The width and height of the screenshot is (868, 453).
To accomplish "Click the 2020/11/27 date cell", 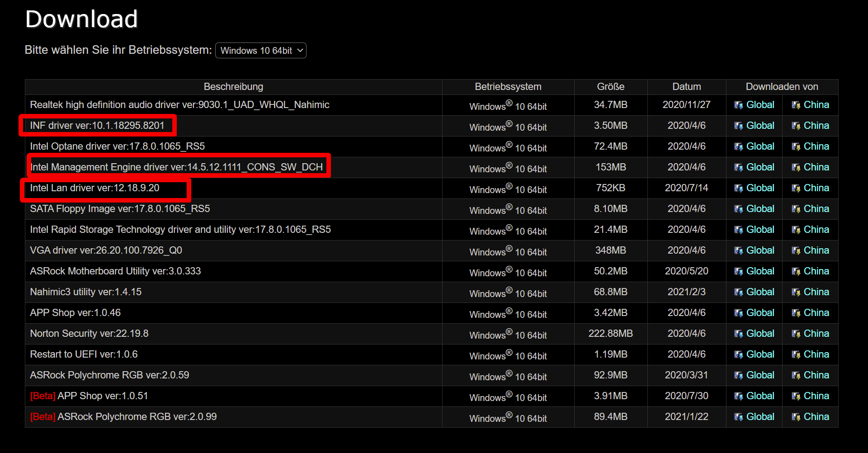I will pyautogui.click(x=687, y=105).
